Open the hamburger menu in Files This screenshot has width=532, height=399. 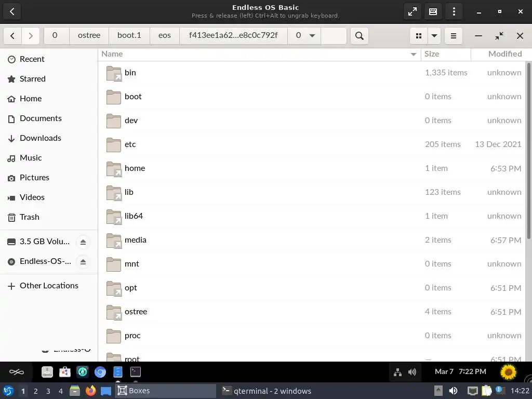tap(453, 36)
